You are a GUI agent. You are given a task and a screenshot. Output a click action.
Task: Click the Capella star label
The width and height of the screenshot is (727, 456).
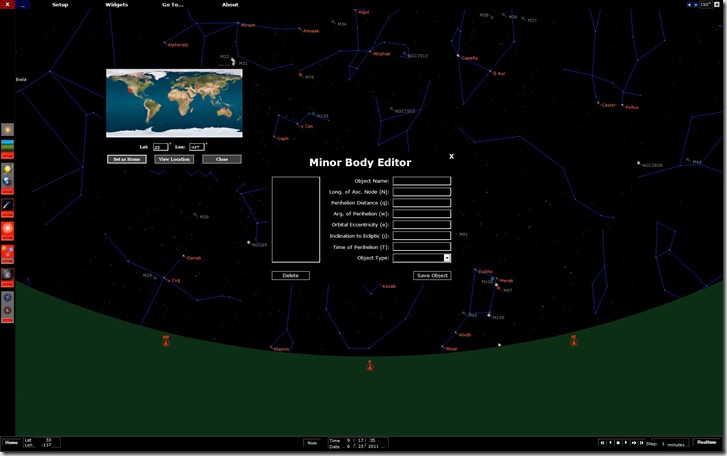[x=470, y=58]
